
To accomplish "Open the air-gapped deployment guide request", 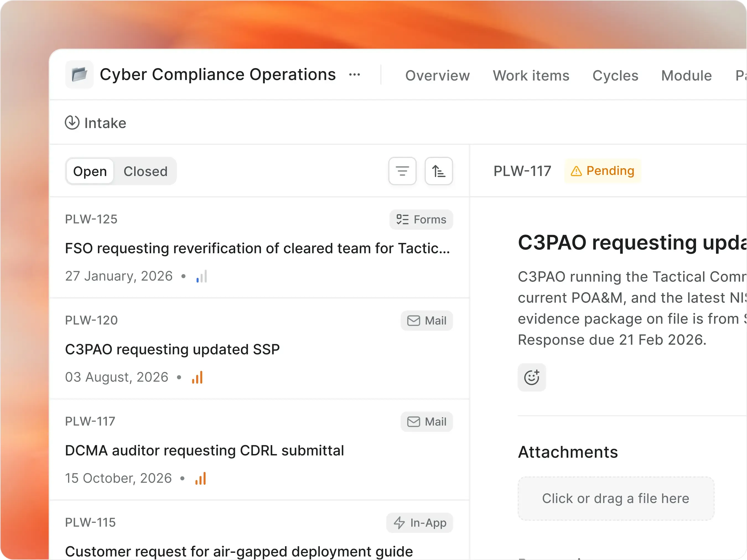I will pos(259,530).
